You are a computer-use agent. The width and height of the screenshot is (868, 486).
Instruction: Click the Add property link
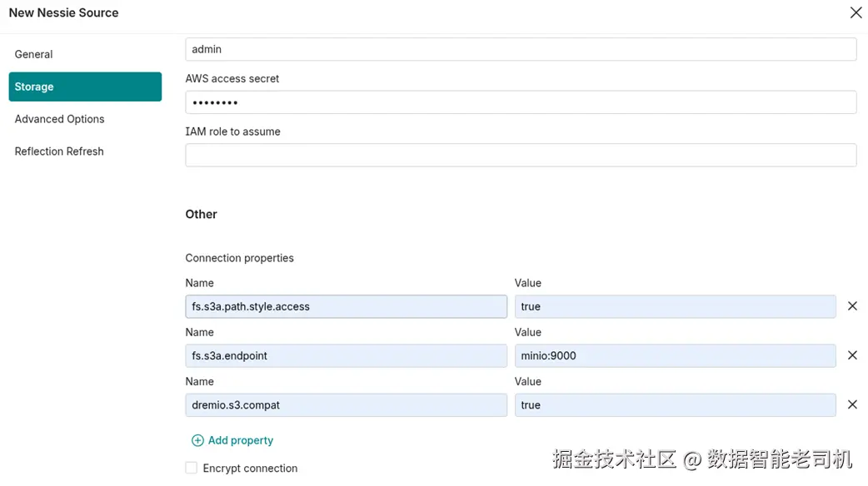pyautogui.click(x=241, y=440)
